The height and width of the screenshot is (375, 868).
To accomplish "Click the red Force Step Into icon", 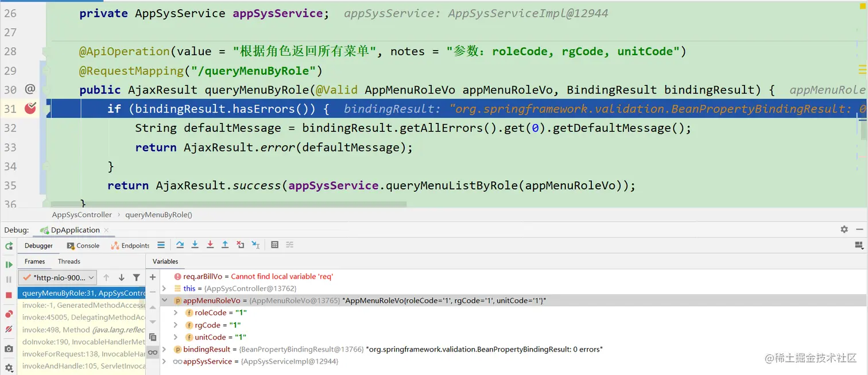I will point(210,245).
